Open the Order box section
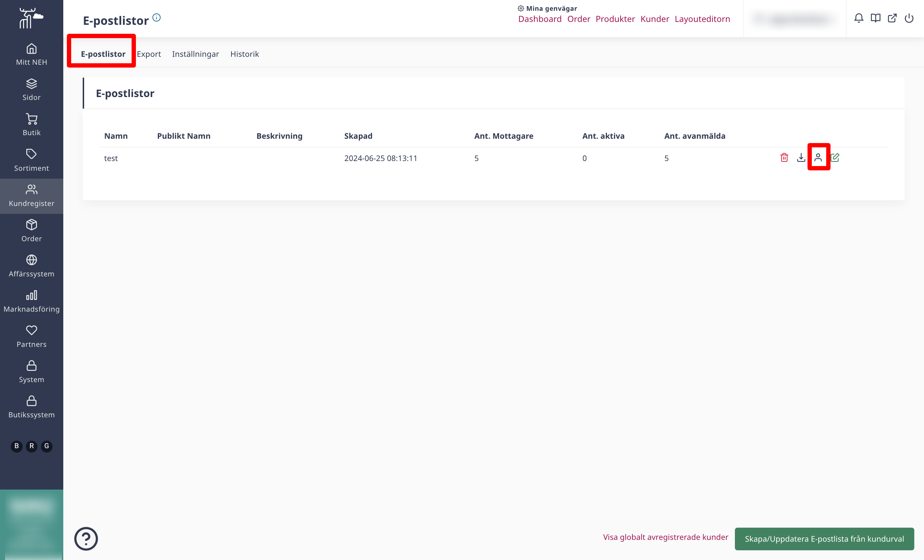 [32, 231]
